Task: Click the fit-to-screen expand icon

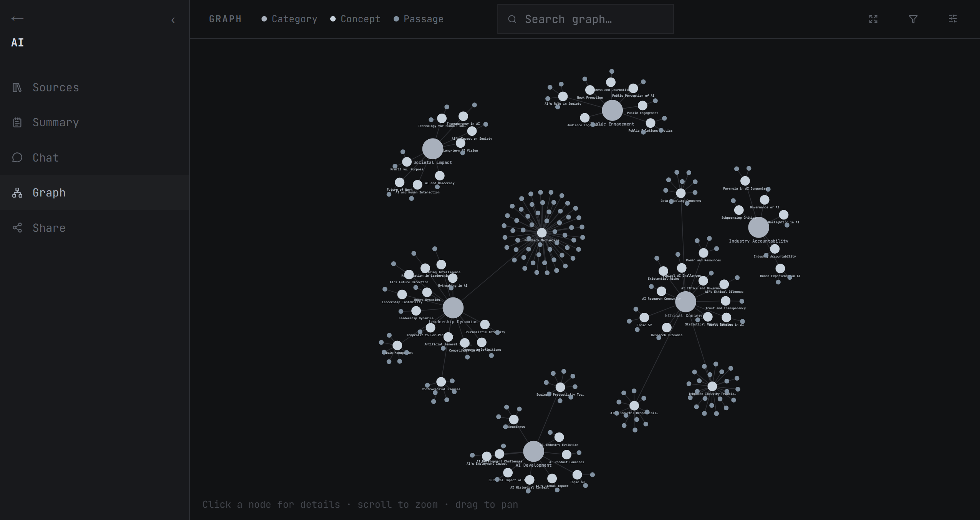Action: coord(873,19)
